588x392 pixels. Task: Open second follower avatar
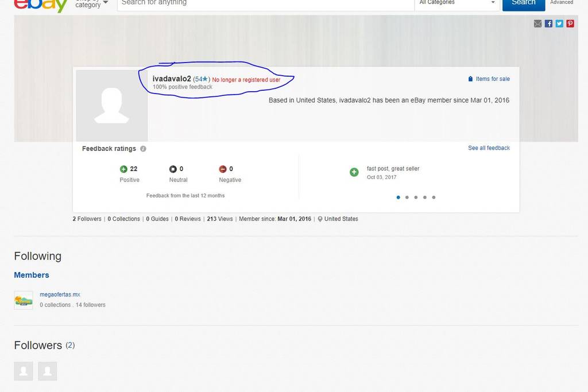[48, 371]
